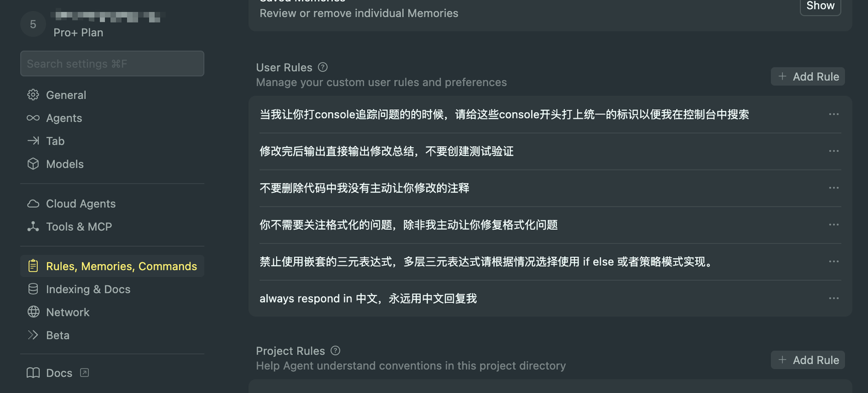Click the help icon next to User Rules
This screenshot has width=868, height=393.
click(x=322, y=67)
